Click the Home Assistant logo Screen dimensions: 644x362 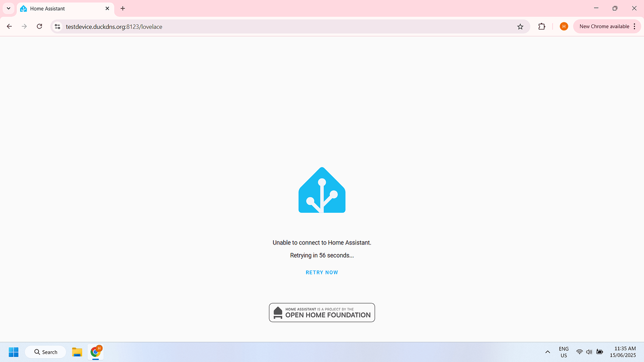click(x=322, y=189)
